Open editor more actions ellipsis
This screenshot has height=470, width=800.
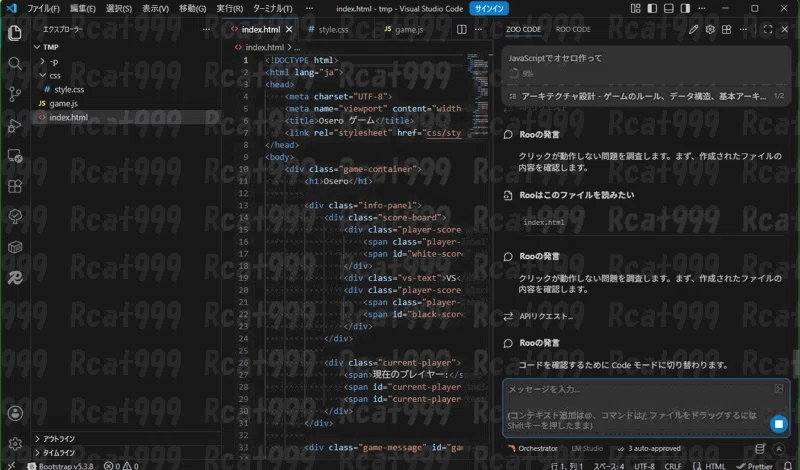point(478,30)
